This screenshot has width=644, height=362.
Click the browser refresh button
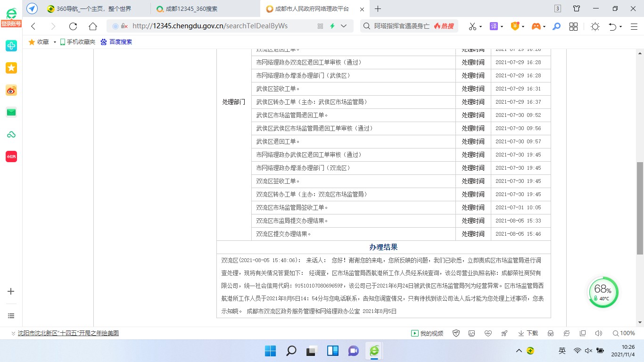pyautogui.click(x=73, y=26)
